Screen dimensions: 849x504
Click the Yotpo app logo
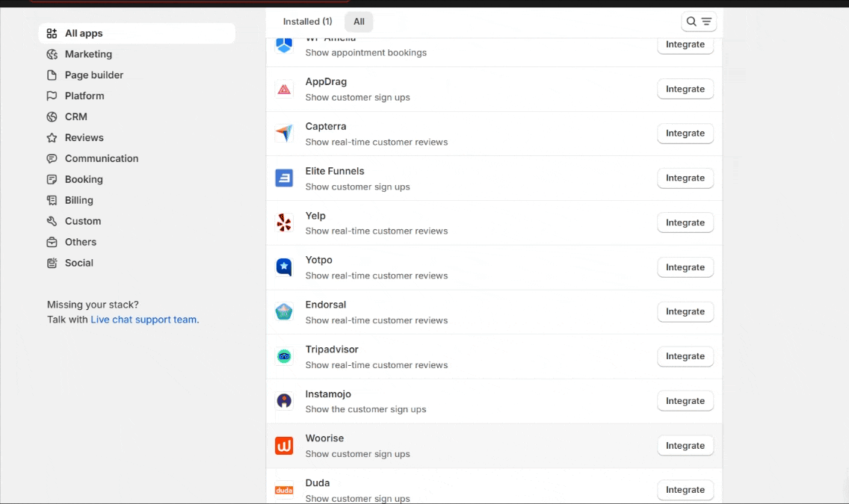[284, 267]
